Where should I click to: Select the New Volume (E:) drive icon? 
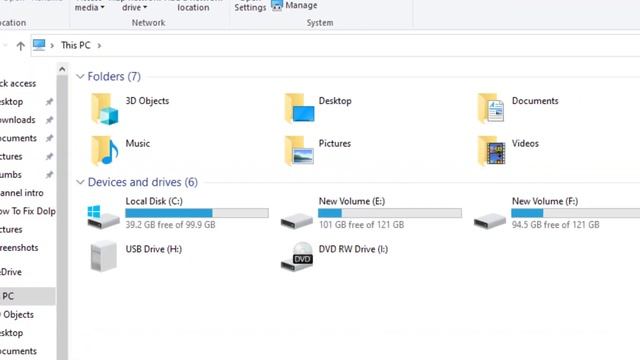click(297, 221)
